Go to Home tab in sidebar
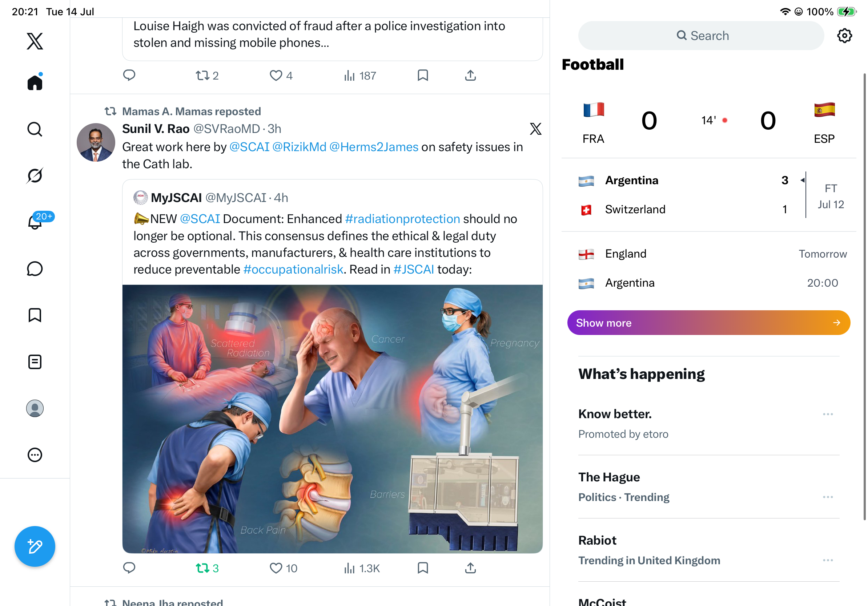 pos(35,82)
